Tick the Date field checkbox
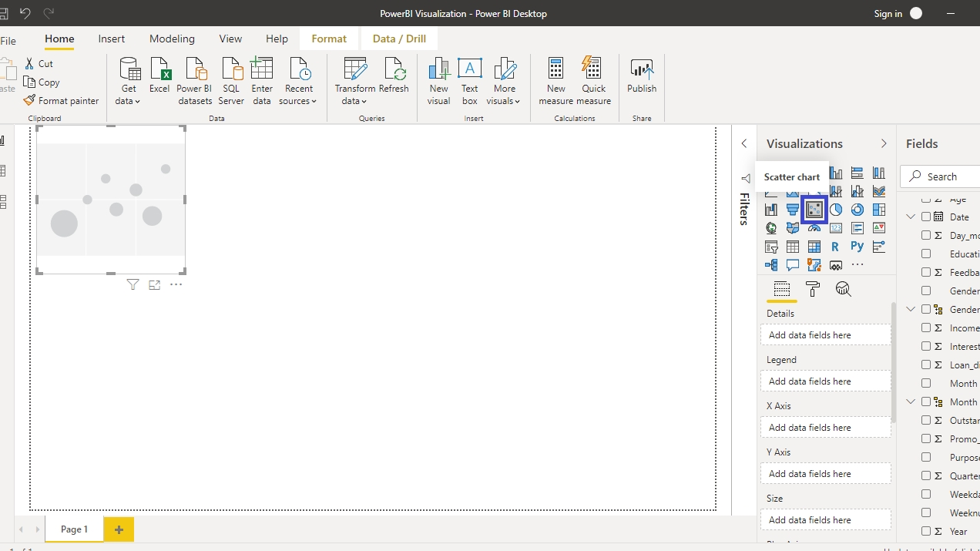The image size is (980, 551). coord(926,217)
